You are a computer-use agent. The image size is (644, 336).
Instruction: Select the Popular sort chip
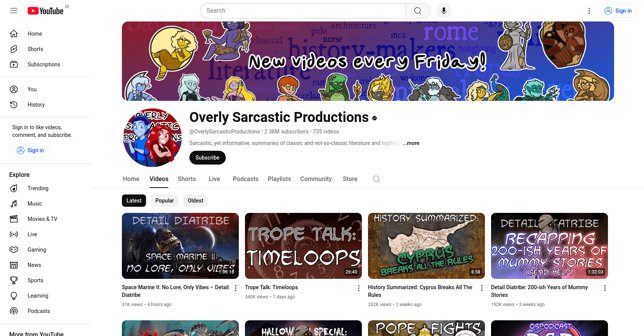point(164,201)
